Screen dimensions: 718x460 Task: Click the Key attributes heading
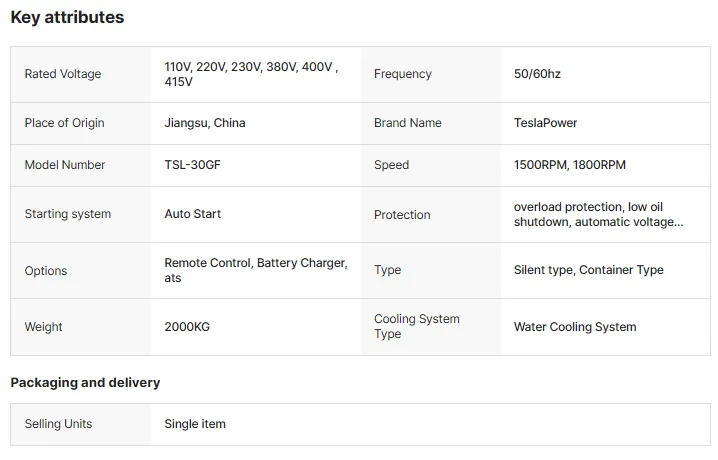pyautogui.click(x=67, y=17)
